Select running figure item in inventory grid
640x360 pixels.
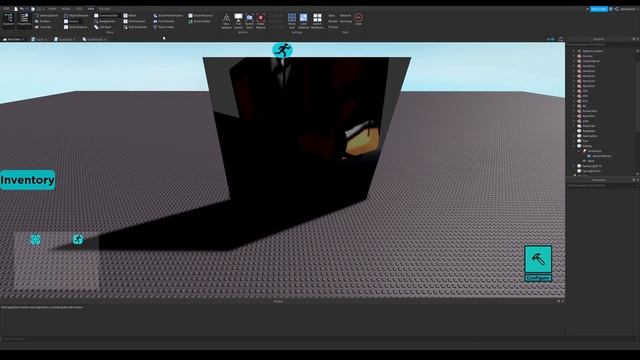(x=78, y=239)
